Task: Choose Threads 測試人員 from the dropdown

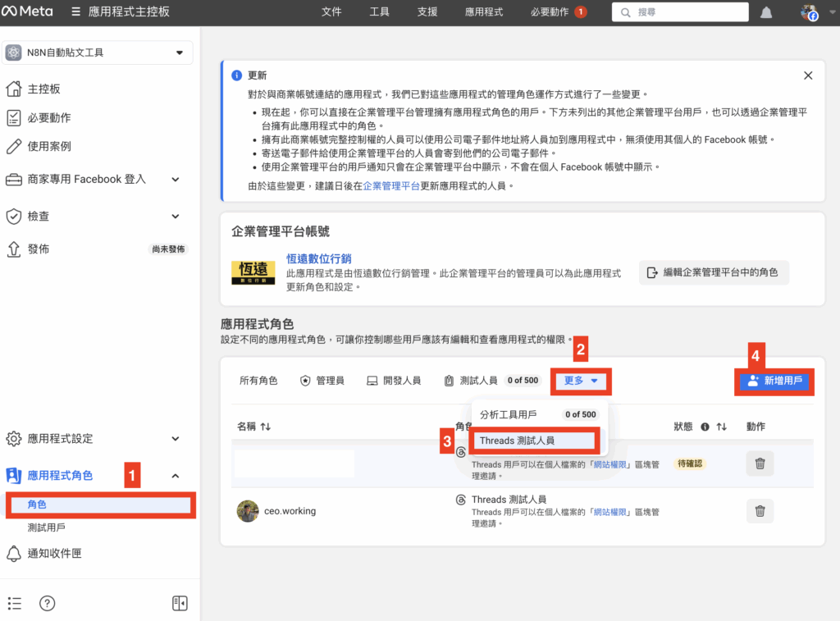Action: pyautogui.click(x=534, y=441)
